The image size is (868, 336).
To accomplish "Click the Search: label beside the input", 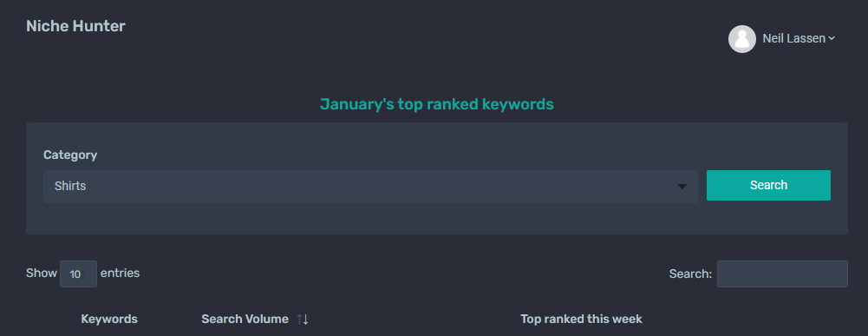I will point(690,273).
